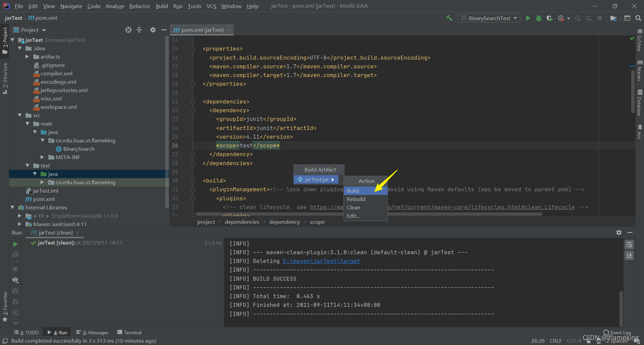Run BinarySearchTest with green play icon
The width and height of the screenshot is (644, 345).
(528, 18)
